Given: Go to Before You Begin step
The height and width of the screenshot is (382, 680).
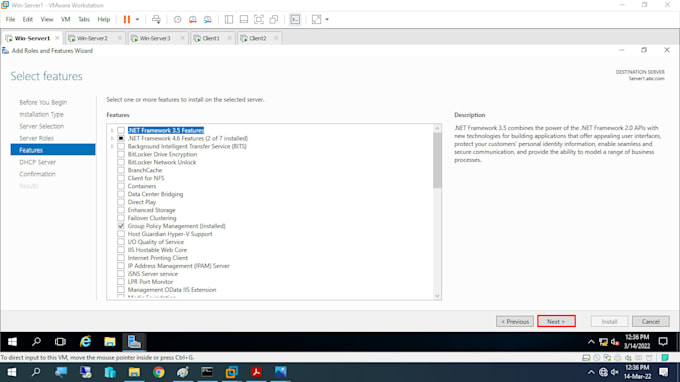Looking at the screenshot, I should tap(43, 102).
